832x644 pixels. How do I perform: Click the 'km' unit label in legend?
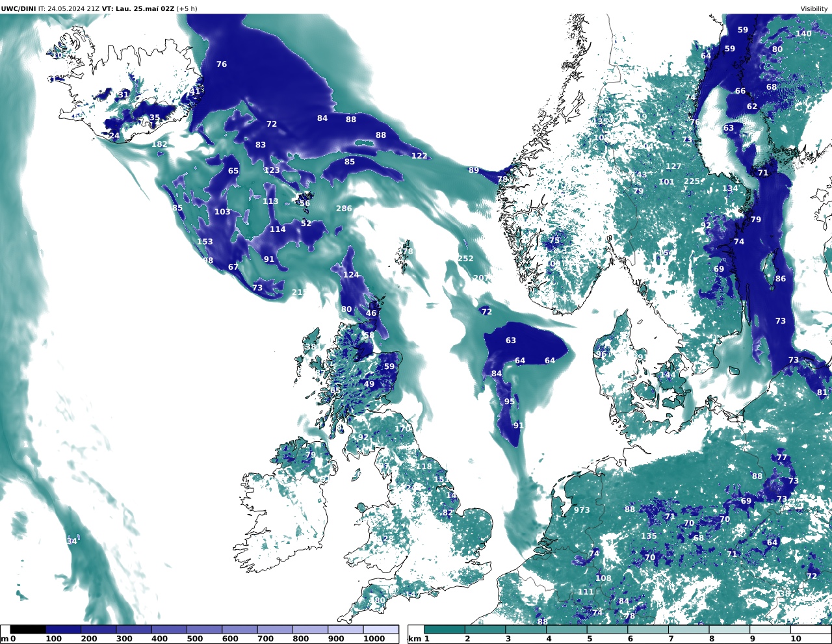(x=414, y=639)
